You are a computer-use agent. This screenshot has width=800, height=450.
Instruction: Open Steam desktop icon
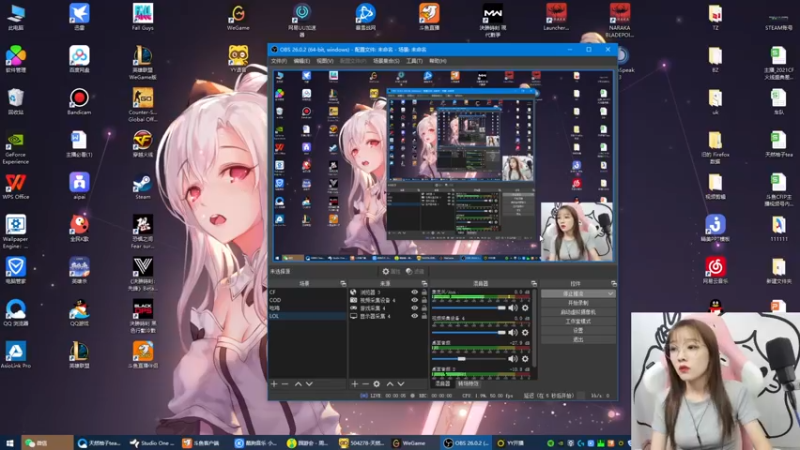[142, 187]
